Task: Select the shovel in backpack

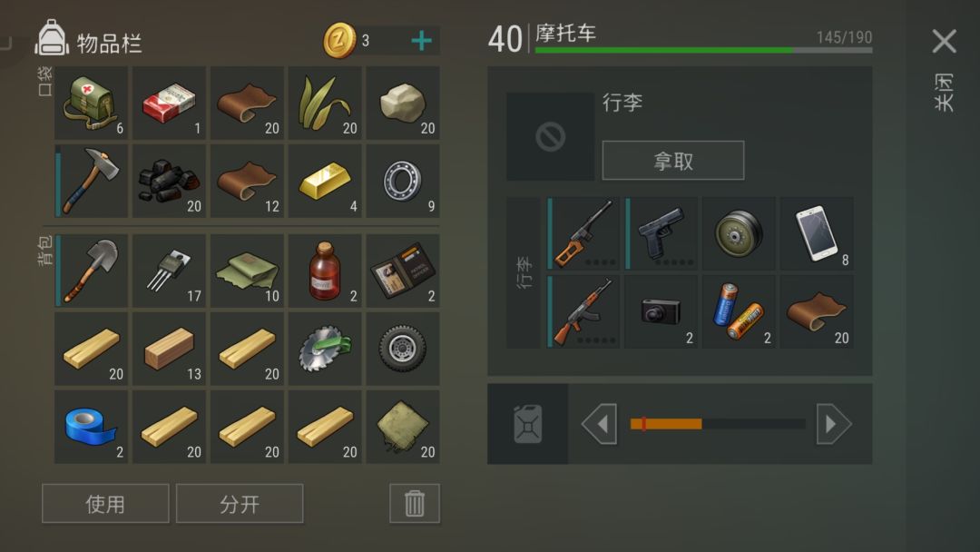Action: coord(92,271)
